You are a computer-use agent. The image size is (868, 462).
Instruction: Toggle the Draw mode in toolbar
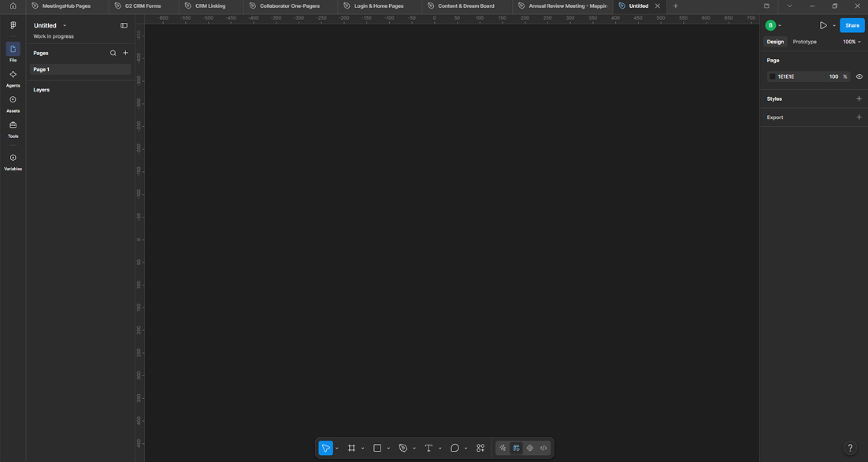tap(503, 448)
